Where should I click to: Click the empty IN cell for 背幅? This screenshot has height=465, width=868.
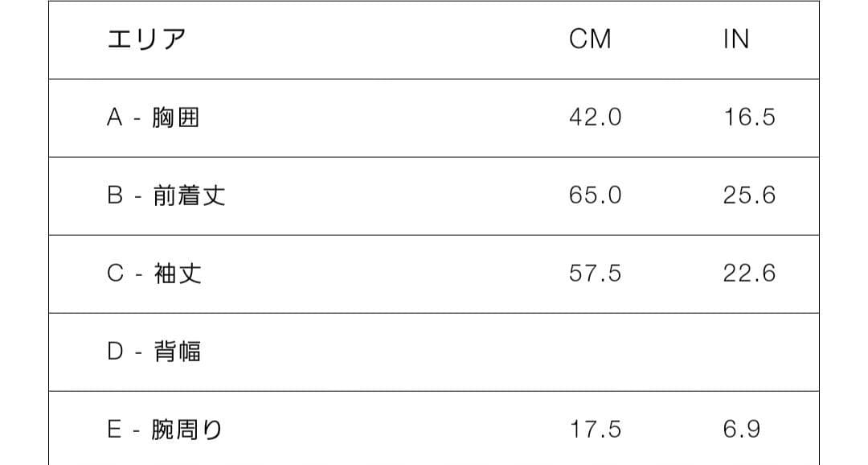pos(749,352)
